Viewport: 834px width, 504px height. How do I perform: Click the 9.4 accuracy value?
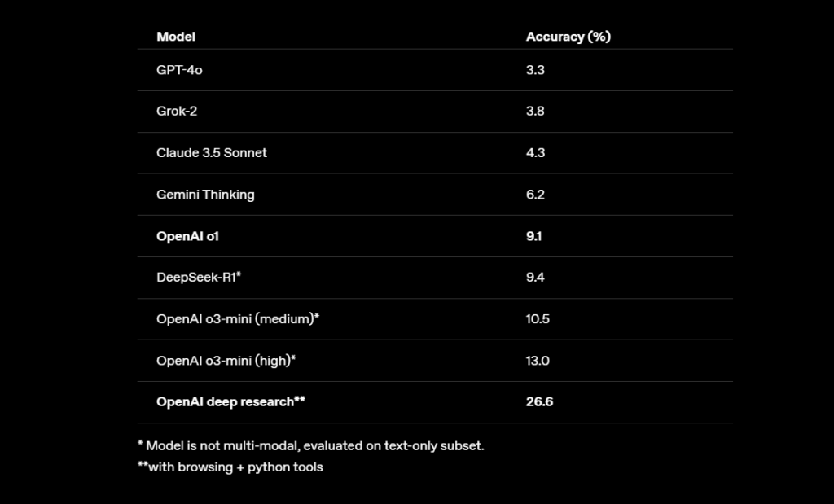point(535,278)
